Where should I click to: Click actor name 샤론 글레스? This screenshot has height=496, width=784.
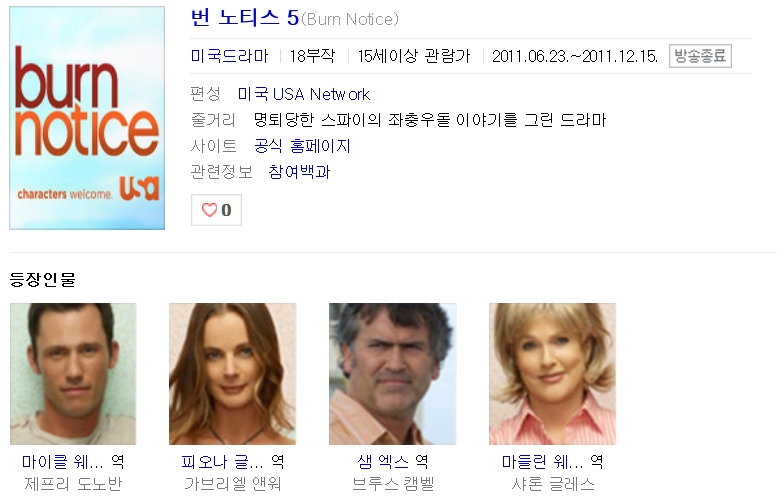(x=552, y=484)
